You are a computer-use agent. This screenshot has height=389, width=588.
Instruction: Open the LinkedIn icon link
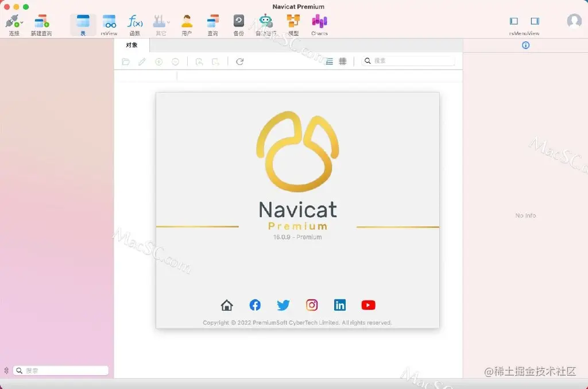[x=340, y=305]
